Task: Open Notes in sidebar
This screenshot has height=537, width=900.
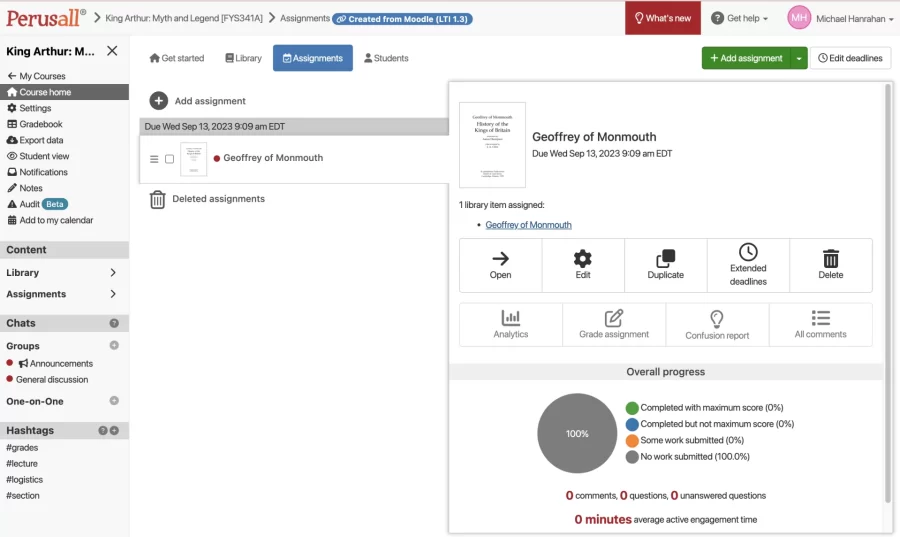Action: click(x=25, y=188)
